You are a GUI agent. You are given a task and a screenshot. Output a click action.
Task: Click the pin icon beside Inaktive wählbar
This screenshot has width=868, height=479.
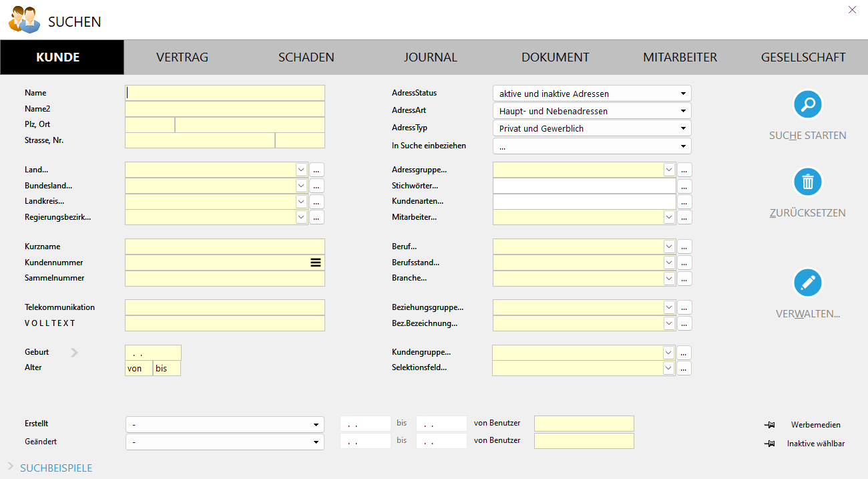pos(769,444)
